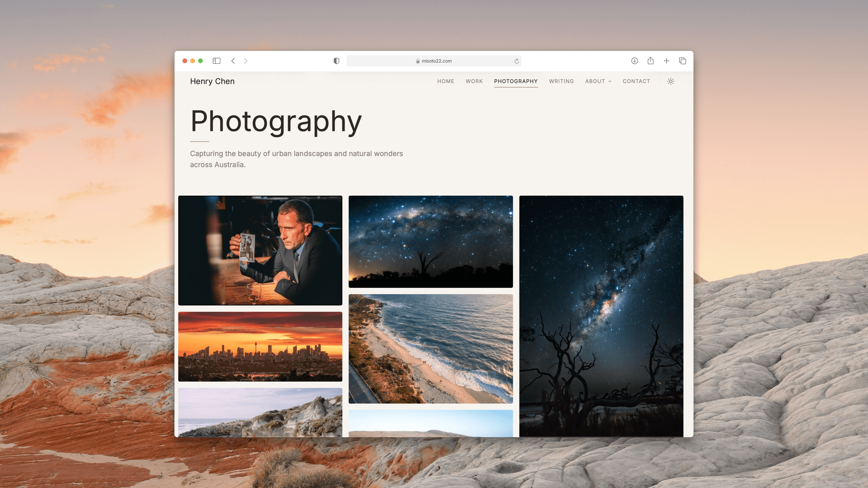Open the ABOUT chevron menu

pos(609,81)
